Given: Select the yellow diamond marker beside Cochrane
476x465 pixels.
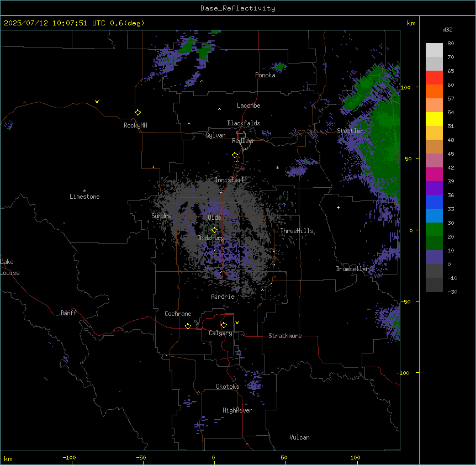Looking at the screenshot, I should click(188, 326).
